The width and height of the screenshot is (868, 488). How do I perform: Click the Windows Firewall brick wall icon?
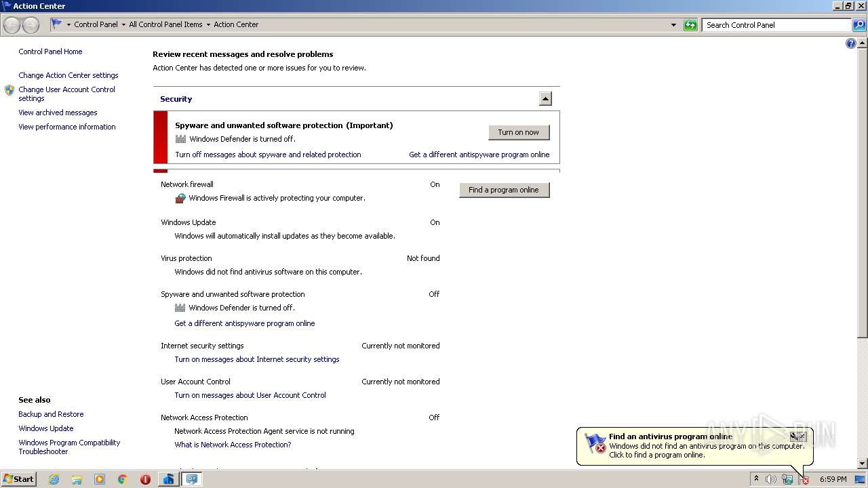click(x=180, y=198)
